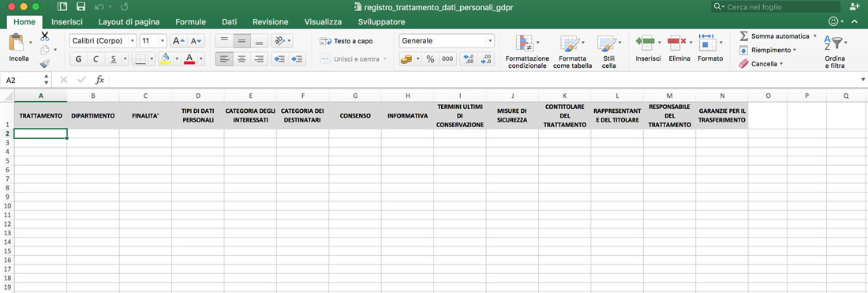
Task: Increase font size with larger A icon
Action: click(x=178, y=41)
